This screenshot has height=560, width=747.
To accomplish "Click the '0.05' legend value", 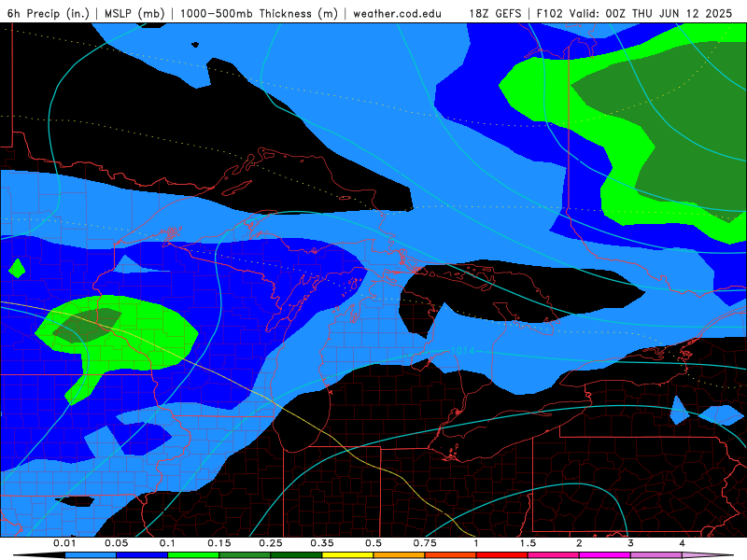I will (x=116, y=543).
